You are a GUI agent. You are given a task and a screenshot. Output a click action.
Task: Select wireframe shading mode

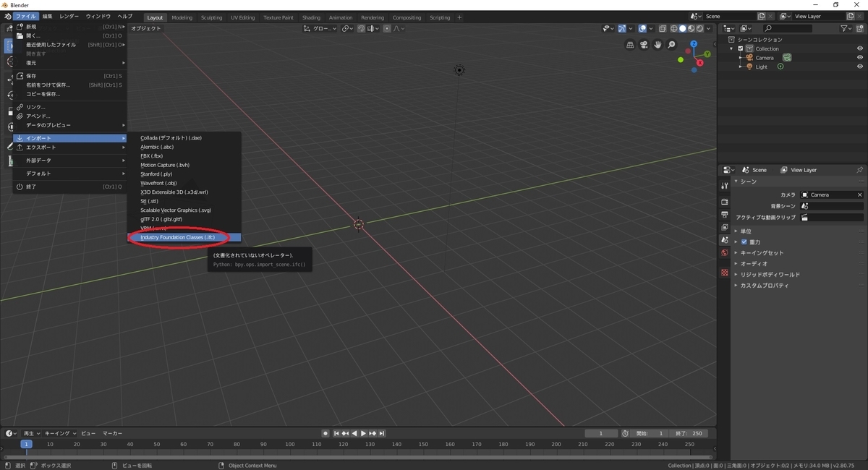coord(674,28)
